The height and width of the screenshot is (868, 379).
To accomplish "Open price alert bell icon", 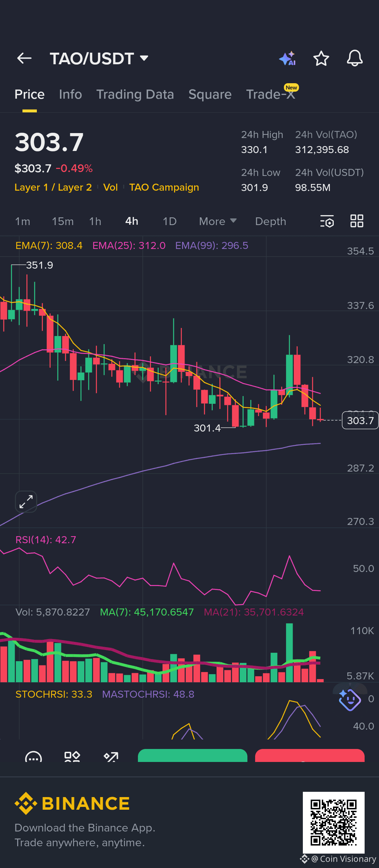I will (355, 58).
